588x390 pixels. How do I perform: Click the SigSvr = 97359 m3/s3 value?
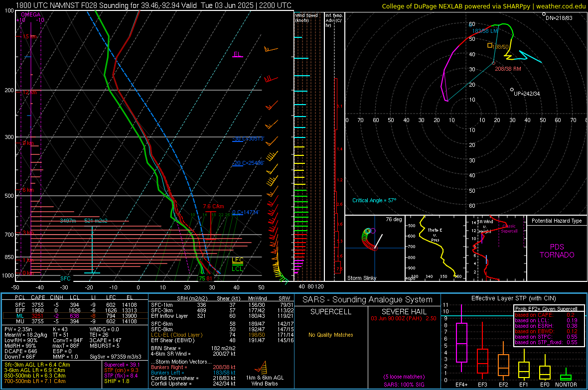[116, 357]
